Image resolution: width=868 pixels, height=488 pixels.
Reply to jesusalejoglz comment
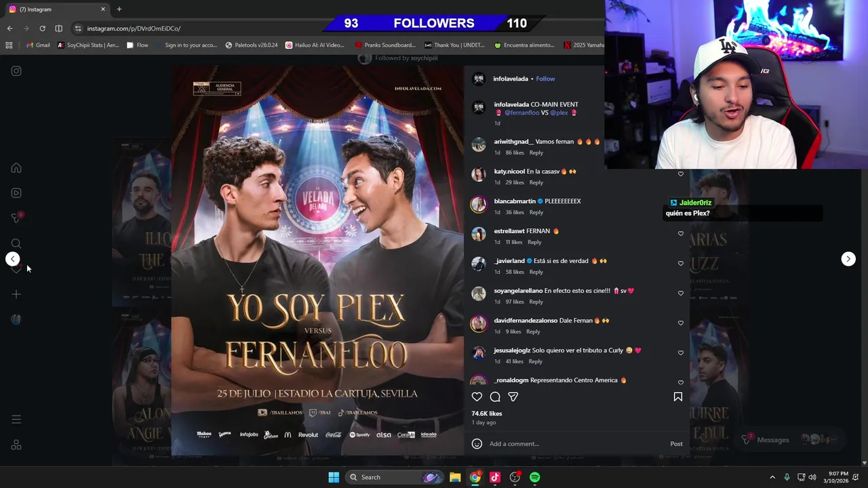click(535, 361)
